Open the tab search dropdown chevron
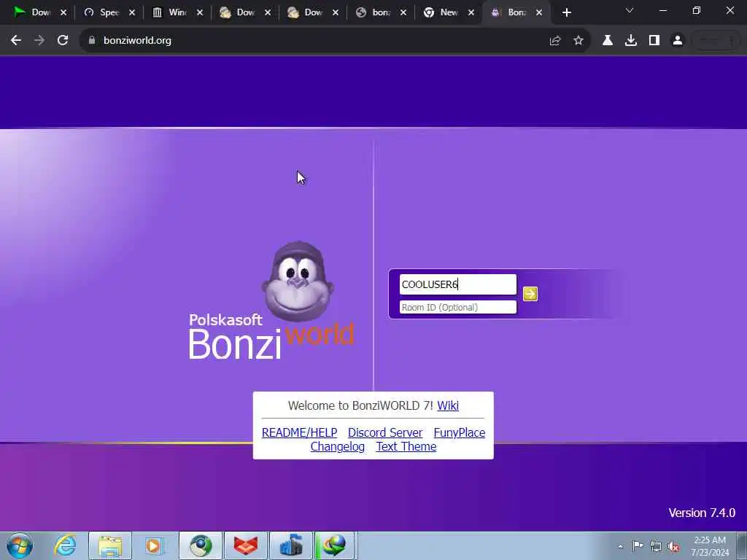Image resolution: width=747 pixels, height=560 pixels. (630, 10)
